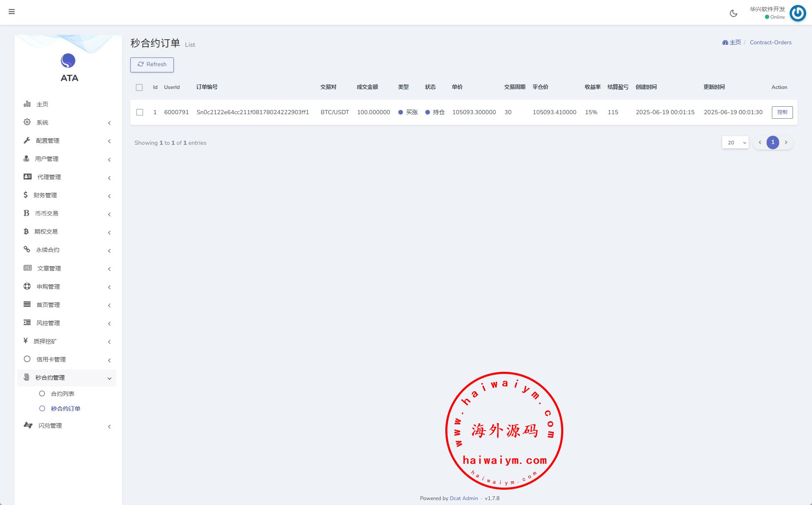Toggle dark mode moon icon
The height and width of the screenshot is (505, 812).
[x=733, y=13]
